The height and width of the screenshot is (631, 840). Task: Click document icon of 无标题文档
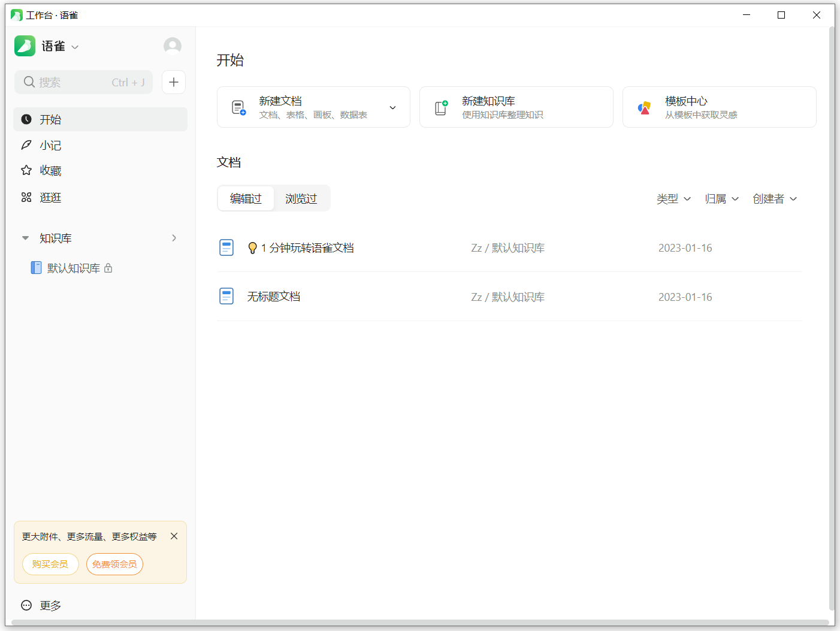tap(226, 296)
